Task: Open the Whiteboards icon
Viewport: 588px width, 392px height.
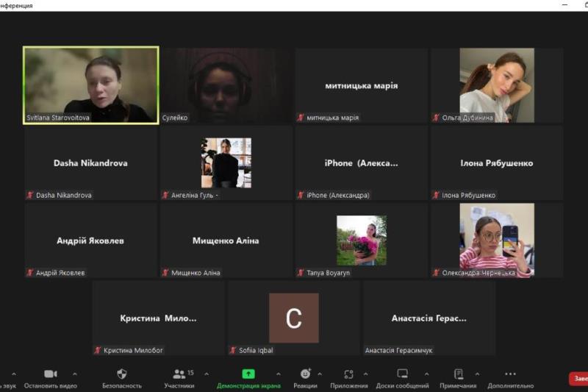Action: click(x=402, y=374)
